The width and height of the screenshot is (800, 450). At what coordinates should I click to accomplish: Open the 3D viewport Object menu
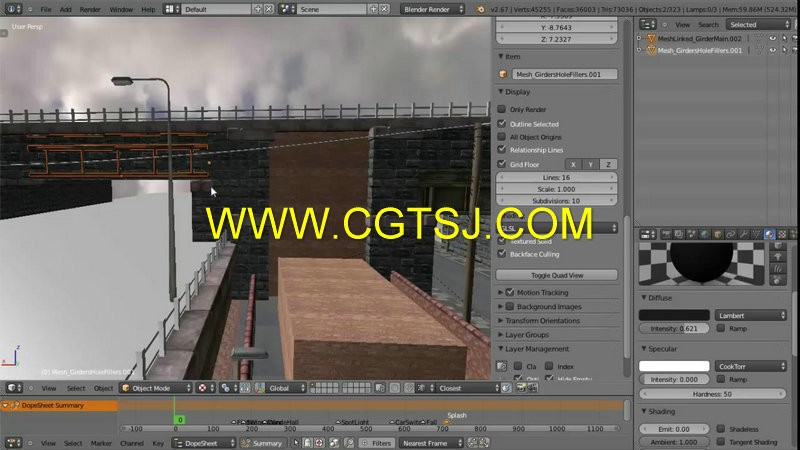coord(103,388)
